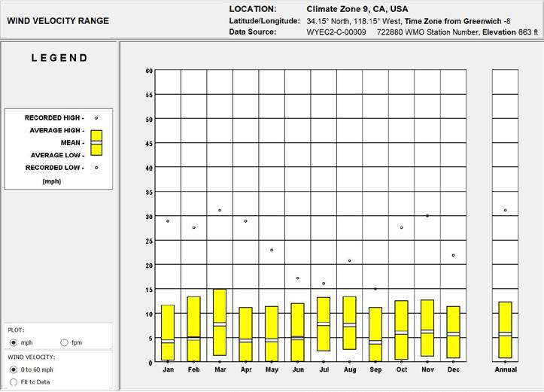
Task: Select the mph plot radio button
Action: point(14,342)
